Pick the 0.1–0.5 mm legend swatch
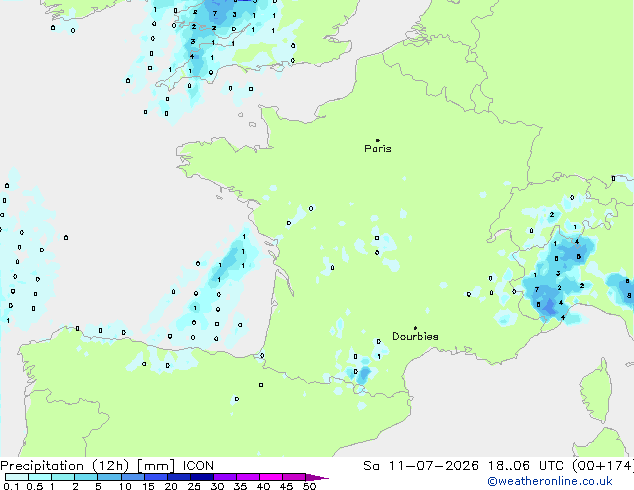 pos(17,477)
